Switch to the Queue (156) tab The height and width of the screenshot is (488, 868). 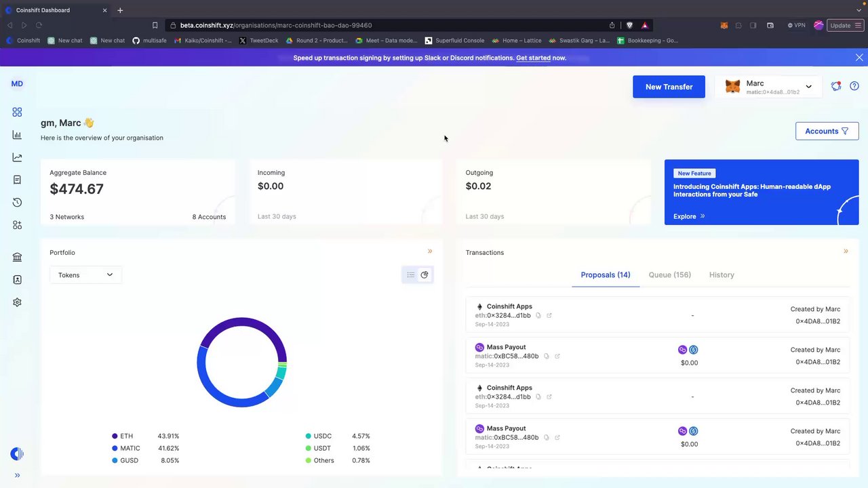click(x=670, y=274)
